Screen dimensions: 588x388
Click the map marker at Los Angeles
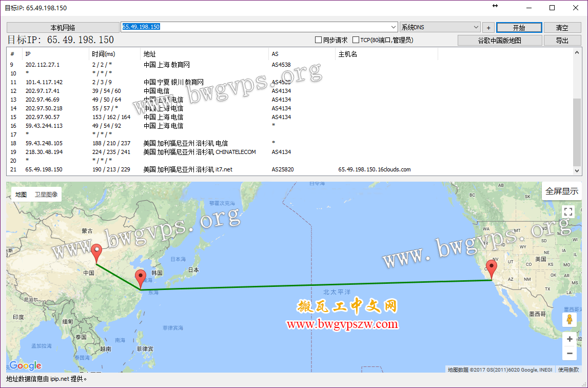[491, 270]
